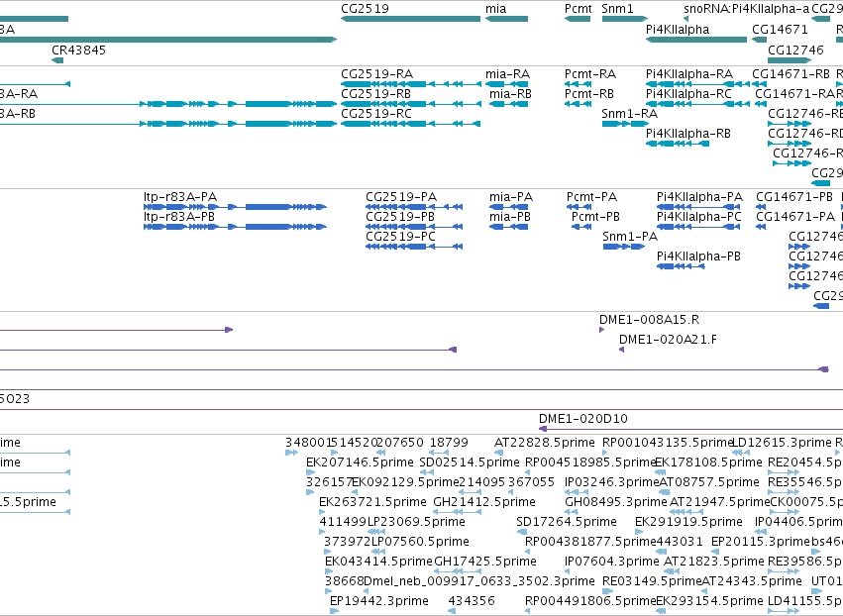Select protein Pi4KIIalpha-PA

click(x=699, y=197)
